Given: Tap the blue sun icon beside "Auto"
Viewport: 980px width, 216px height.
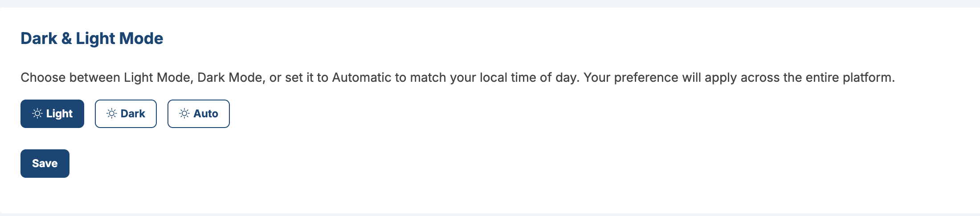Looking at the screenshot, I should click(184, 114).
